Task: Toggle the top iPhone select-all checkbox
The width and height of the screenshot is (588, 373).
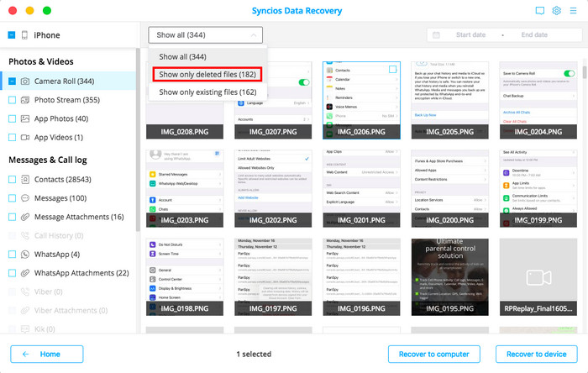Action: [12, 35]
